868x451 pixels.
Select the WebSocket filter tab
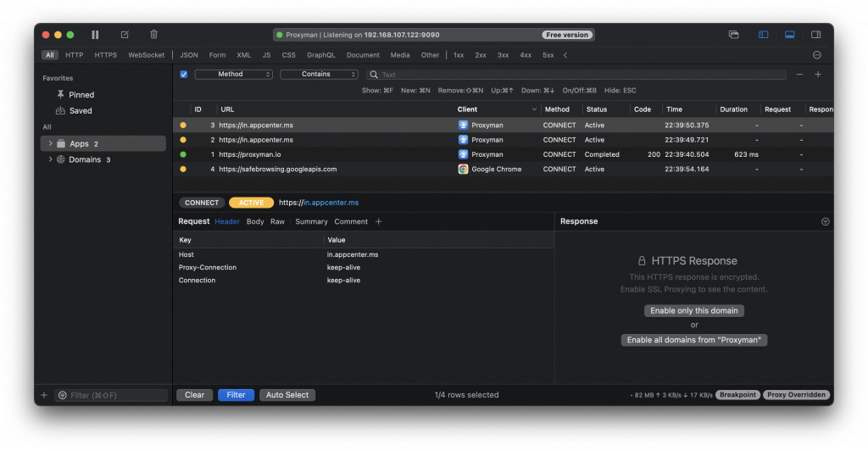(146, 55)
